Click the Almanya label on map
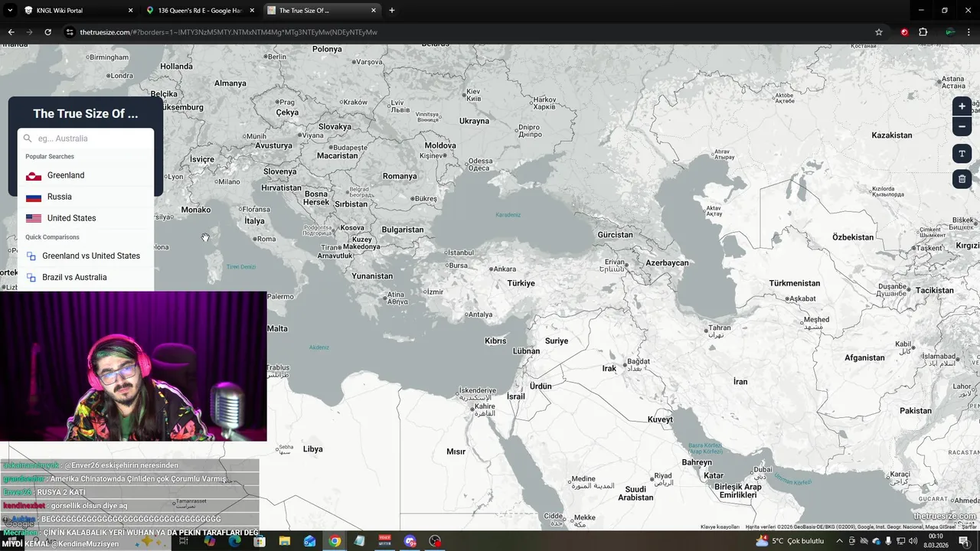Image resolution: width=980 pixels, height=551 pixels. (x=230, y=83)
